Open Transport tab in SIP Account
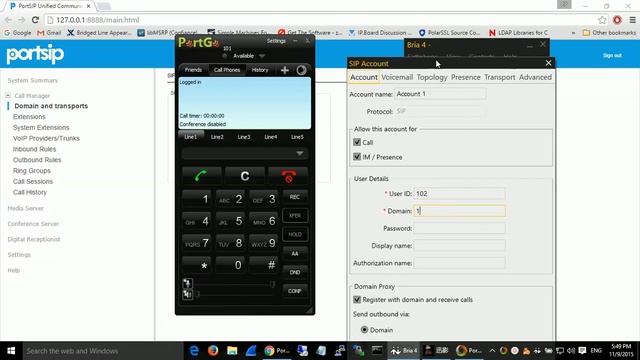The height and width of the screenshot is (360, 640). 500,77
